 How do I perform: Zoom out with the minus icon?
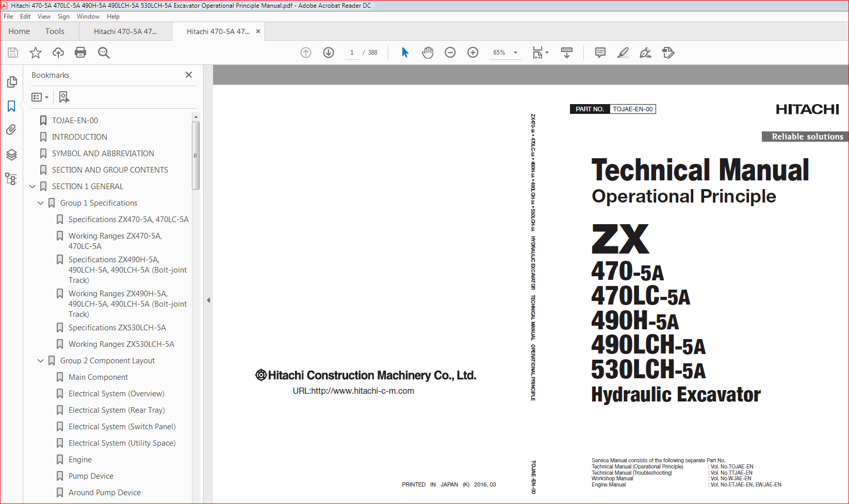[450, 53]
